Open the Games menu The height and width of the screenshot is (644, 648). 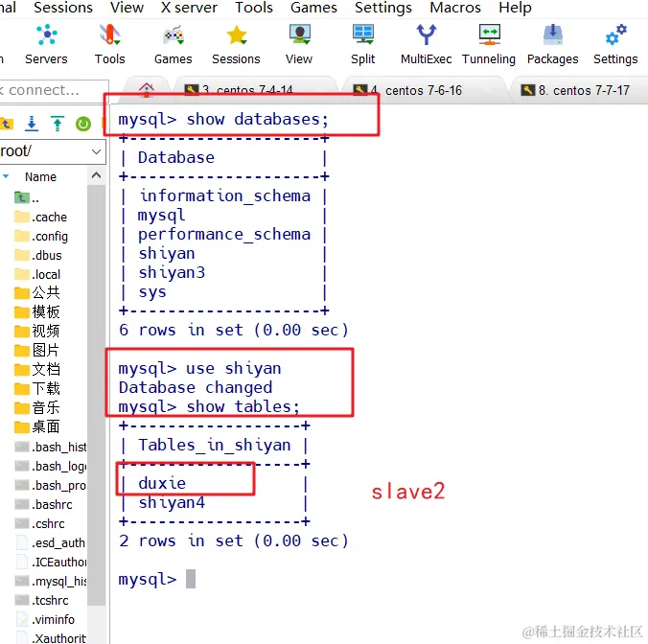coord(313,8)
